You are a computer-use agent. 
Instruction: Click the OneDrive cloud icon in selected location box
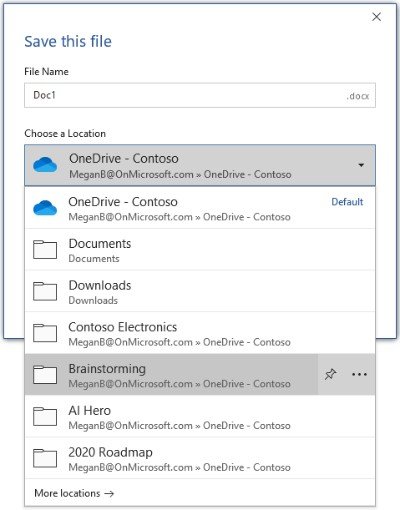tap(45, 165)
